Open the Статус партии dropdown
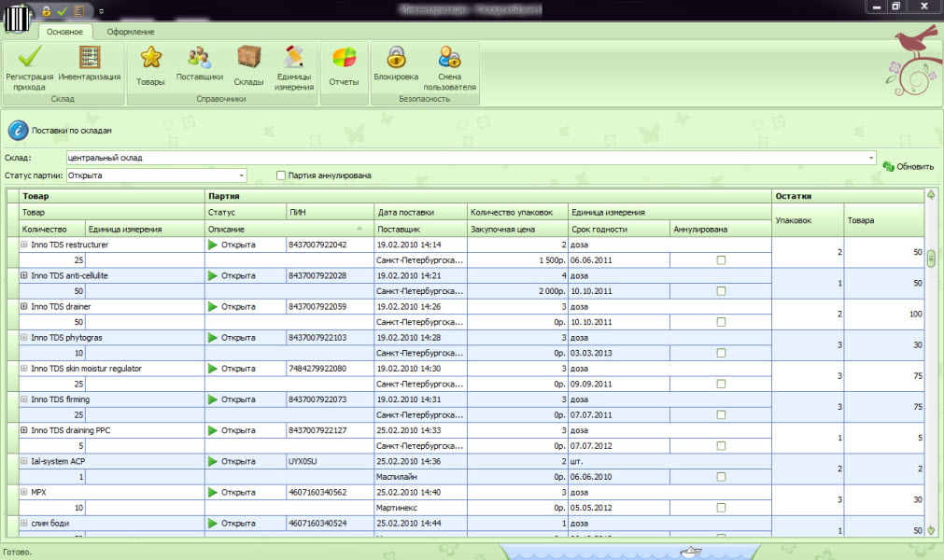The height and width of the screenshot is (560, 944). pos(241,175)
